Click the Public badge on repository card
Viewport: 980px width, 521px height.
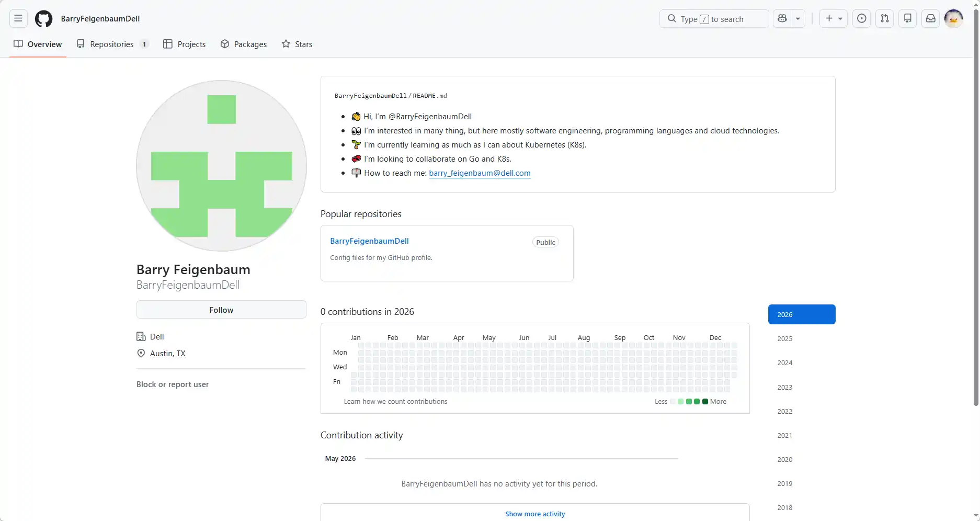(545, 242)
